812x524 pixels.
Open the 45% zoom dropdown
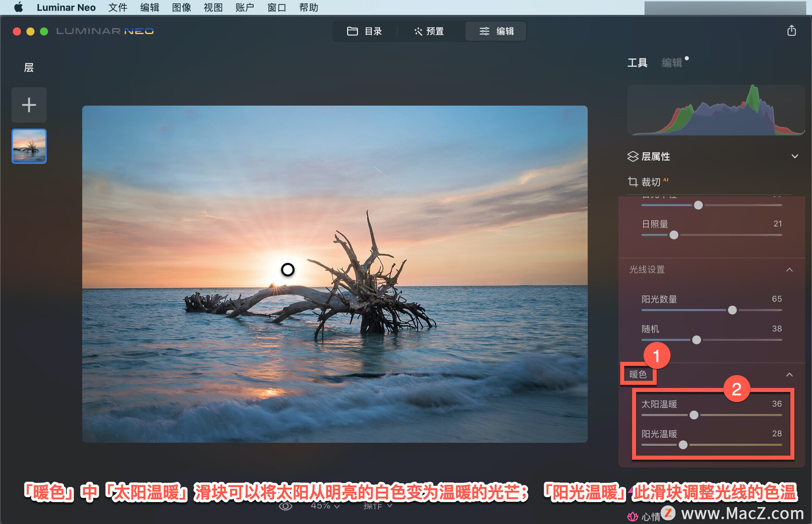pyautogui.click(x=325, y=506)
